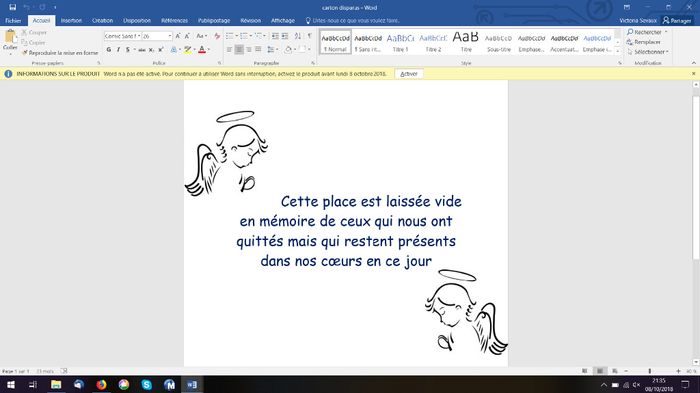Switch to the Insertion tab
This screenshot has width=700, height=393.
tap(71, 21)
